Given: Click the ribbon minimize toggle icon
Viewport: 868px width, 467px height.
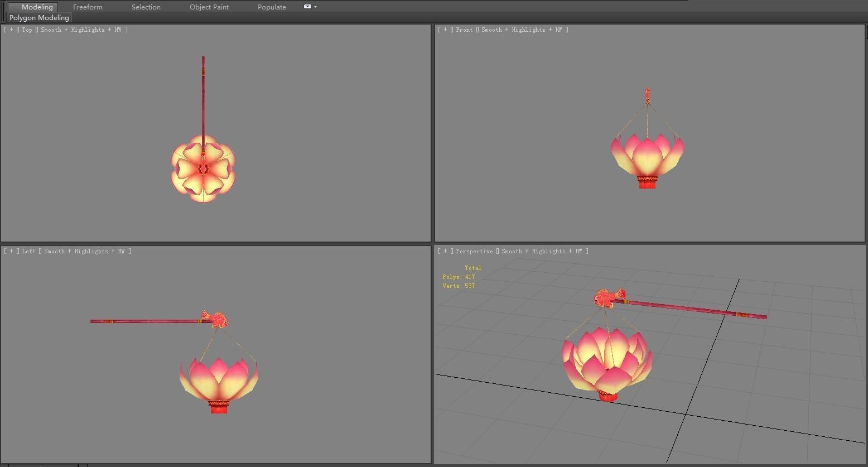Looking at the screenshot, I should tap(307, 7).
